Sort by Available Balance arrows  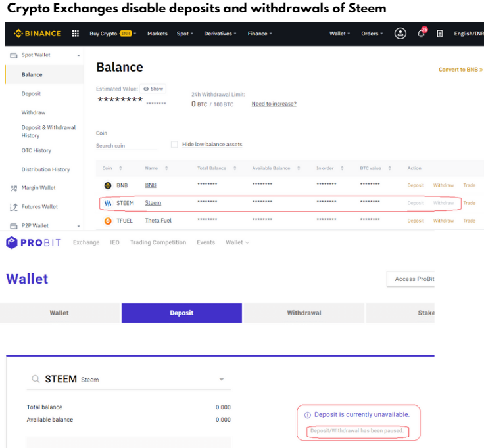coord(299,168)
